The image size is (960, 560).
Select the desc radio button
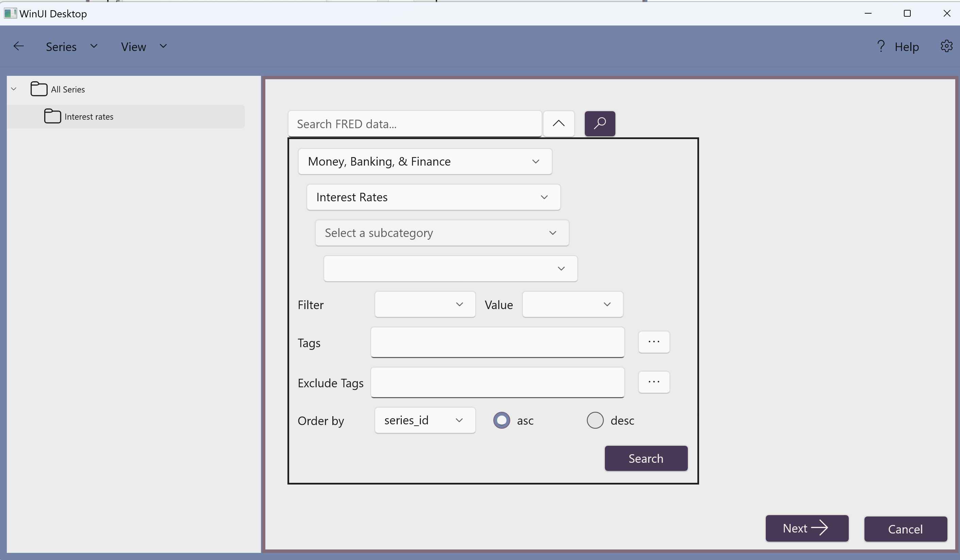point(595,420)
